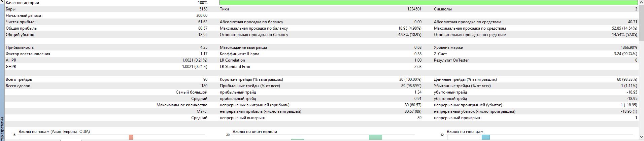This screenshot has width=644, height=141.
Task: Click the 'Всего сделок' label
Action: 18,86
